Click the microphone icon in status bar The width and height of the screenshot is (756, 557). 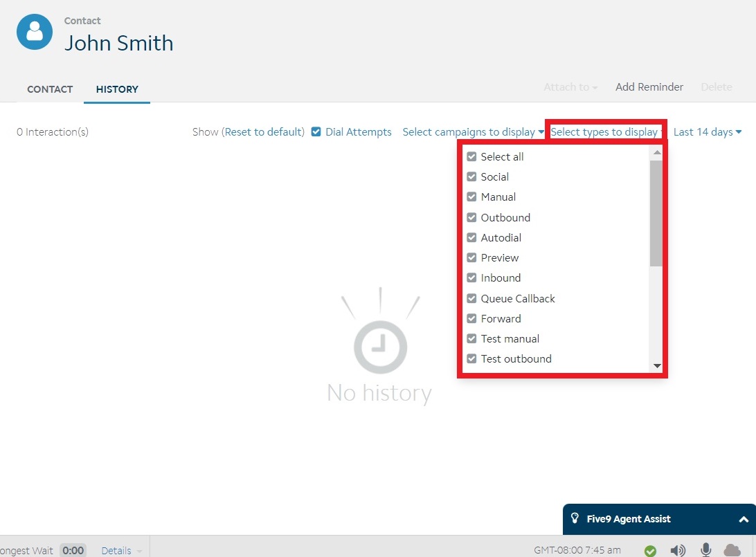(706, 549)
